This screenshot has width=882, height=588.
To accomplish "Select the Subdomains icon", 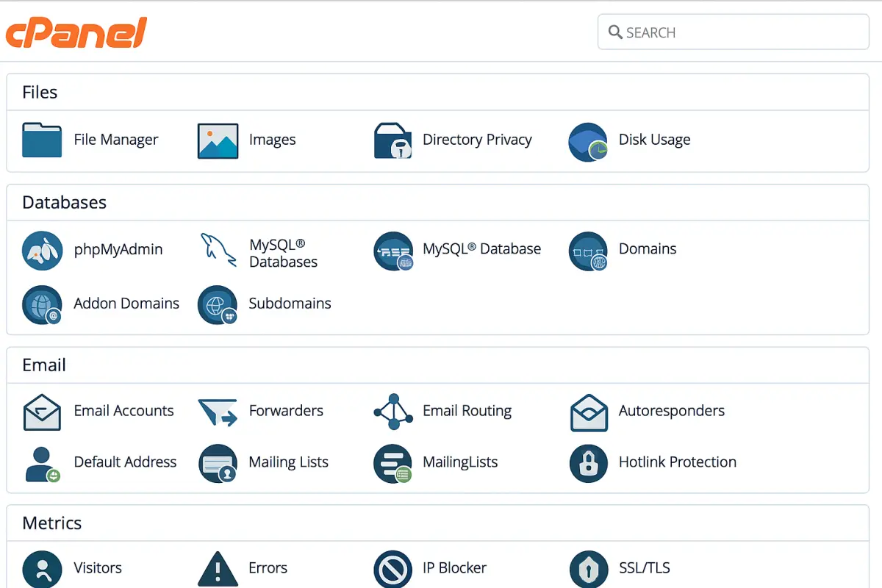I will pyautogui.click(x=218, y=305).
